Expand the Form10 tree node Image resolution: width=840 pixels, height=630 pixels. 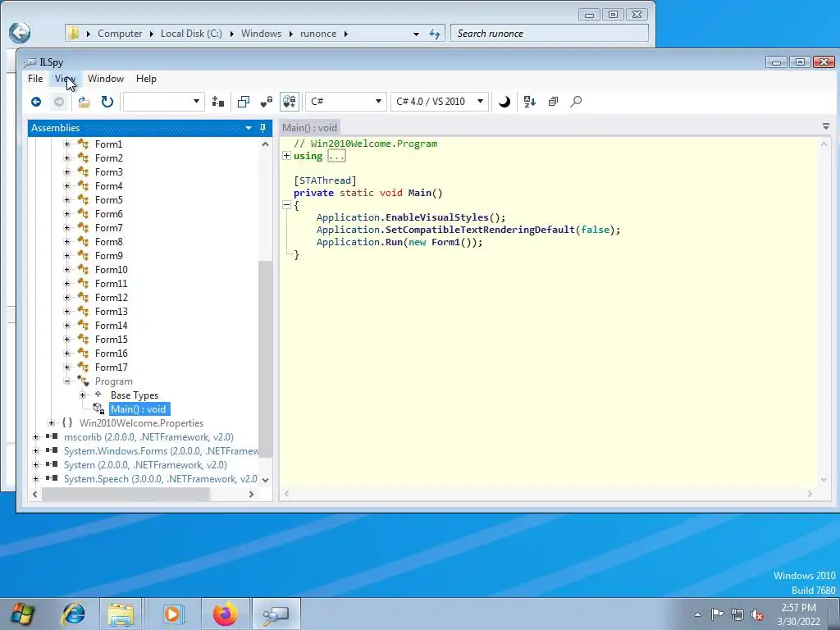pos(67,269)
